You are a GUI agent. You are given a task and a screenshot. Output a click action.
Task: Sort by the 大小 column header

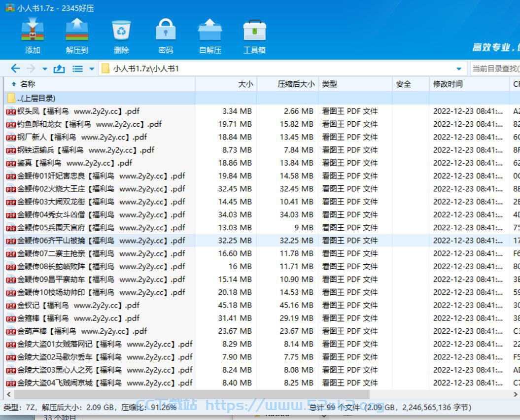(x=226, y=84)
